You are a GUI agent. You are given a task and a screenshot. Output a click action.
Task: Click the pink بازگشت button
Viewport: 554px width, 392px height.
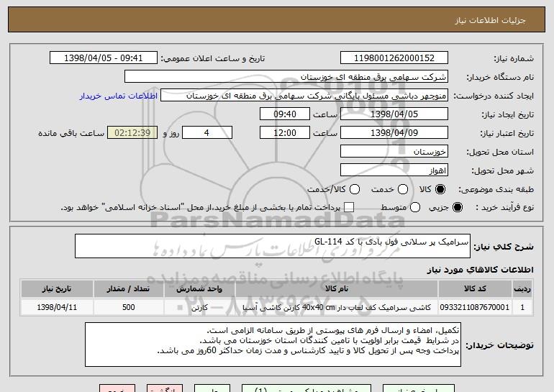(x=165, y=388)
